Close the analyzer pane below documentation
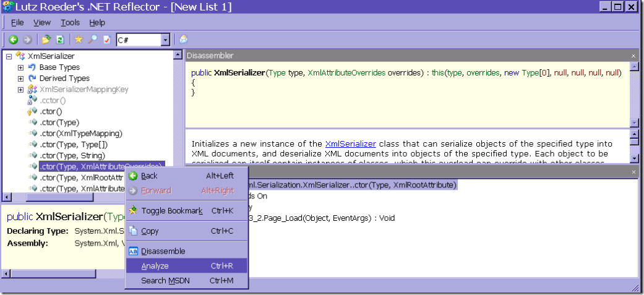644x295 pixels. pos(633,172)
